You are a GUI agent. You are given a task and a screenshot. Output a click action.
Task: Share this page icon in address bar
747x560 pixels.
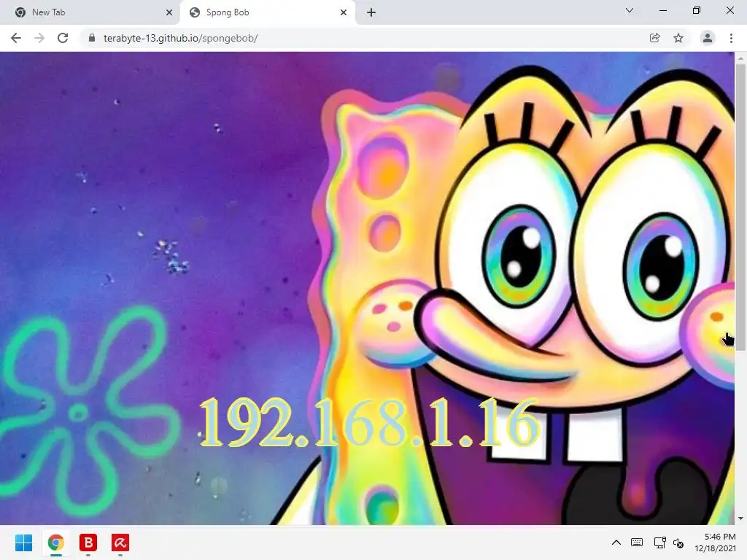(x=654, y=38)
